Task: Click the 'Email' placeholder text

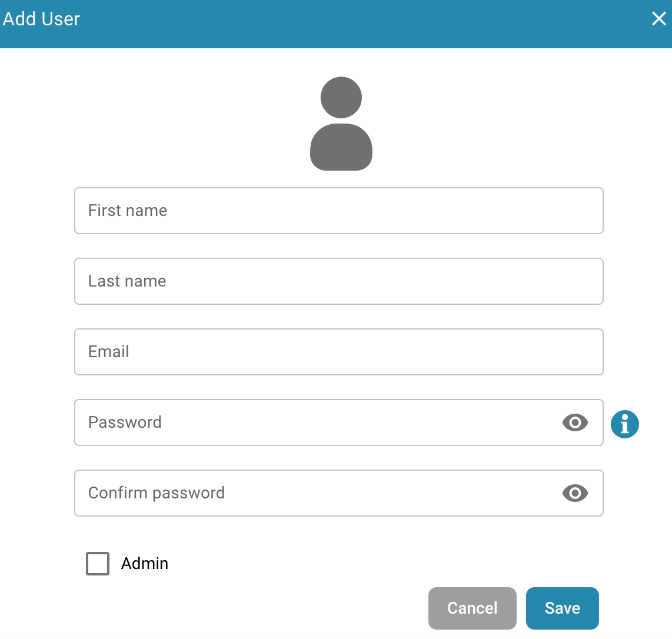Action: [108, 351]
